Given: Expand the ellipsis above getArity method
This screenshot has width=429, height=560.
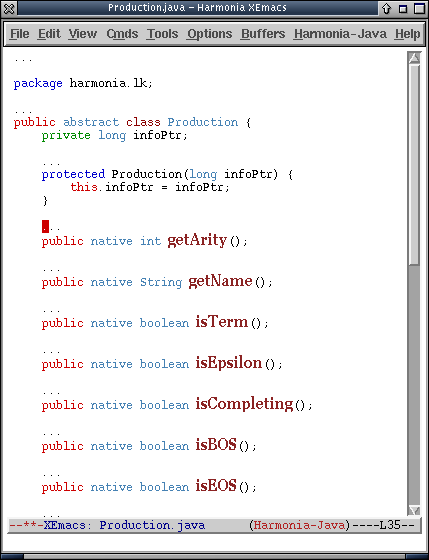Looking at the screenshot, I should tap(51, 228).
